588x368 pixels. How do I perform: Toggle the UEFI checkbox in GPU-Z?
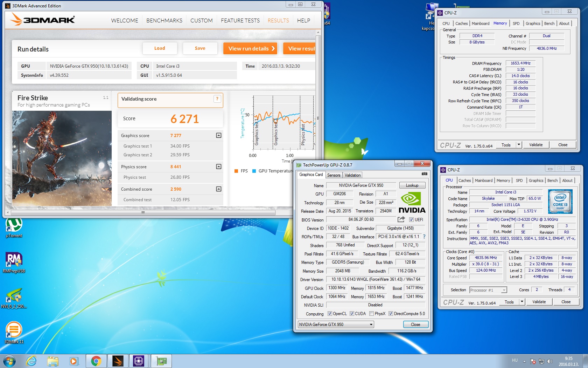tap(411, 220)
